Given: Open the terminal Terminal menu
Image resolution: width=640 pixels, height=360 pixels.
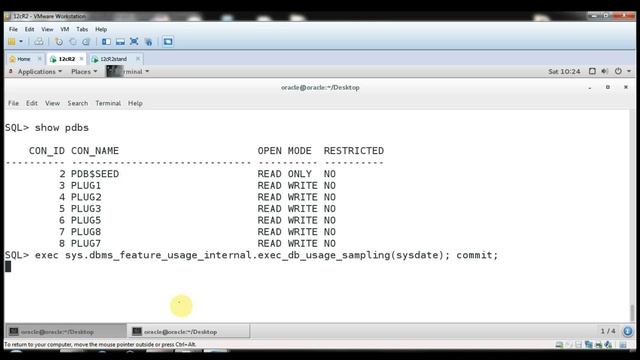Looking at the screenshot, I should pos(108,103).
